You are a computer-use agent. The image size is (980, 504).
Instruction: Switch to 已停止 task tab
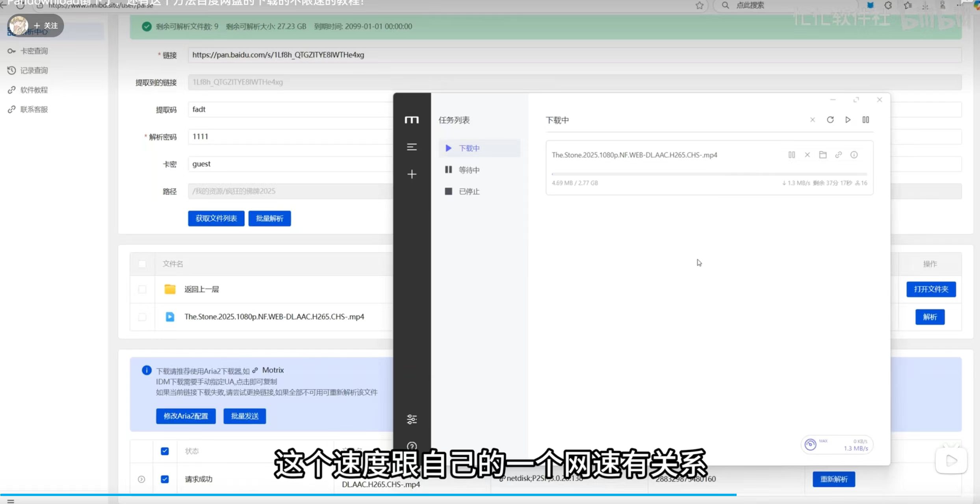pyautogui.click(x=469, y=192)
